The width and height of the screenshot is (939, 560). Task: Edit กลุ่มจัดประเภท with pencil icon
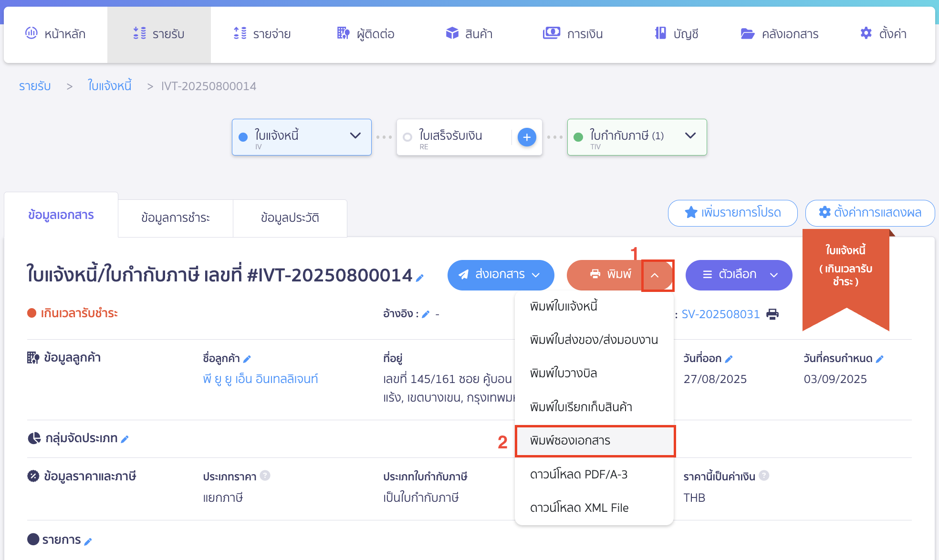click(x=125, y=438)
